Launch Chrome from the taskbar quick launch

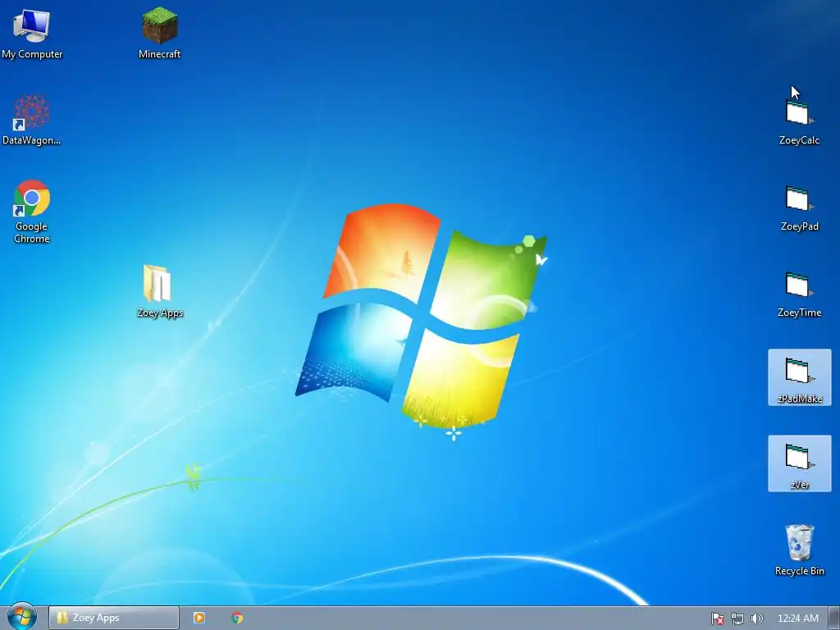tap(237, 618)
